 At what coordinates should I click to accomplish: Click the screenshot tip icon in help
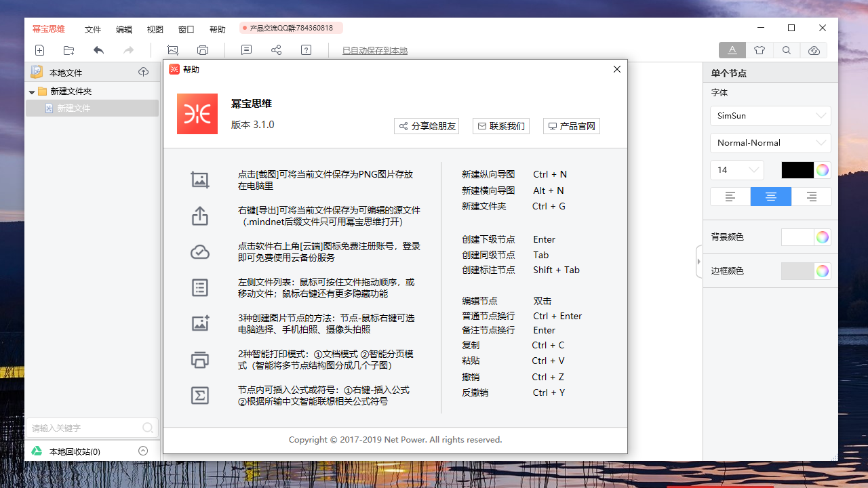[200, 180]
